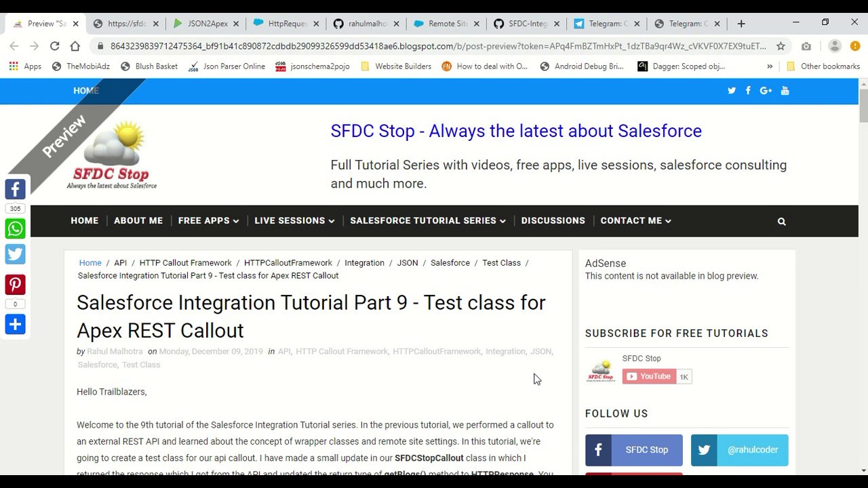Click the HTTP Callout Framework breadcrumb
Screen dimensions: 868x488
186,263
